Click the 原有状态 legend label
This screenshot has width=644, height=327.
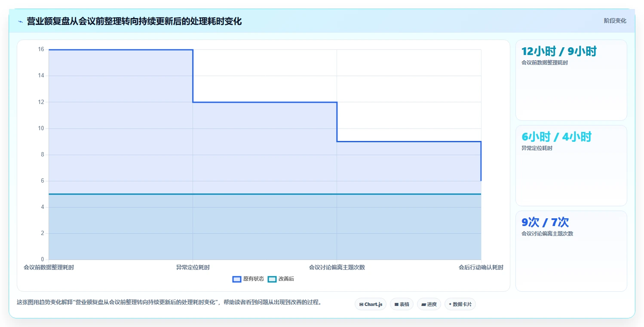(254, 279)
